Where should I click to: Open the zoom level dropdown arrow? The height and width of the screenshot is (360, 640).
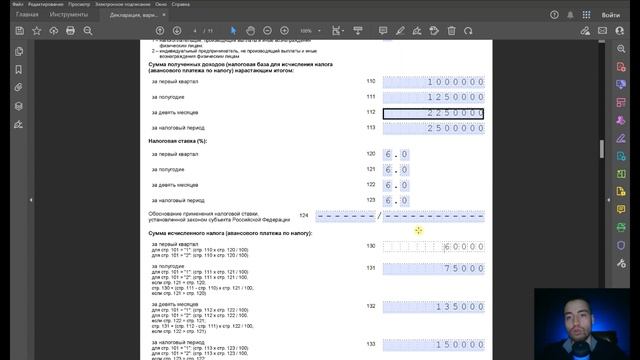[319, 31]
